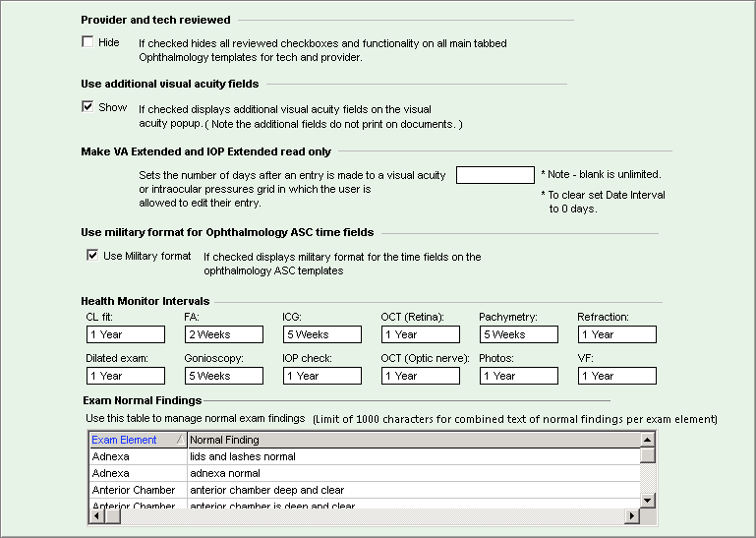Select Anterior Chamber element beside 'deep and clear'
This screenshot has width=756, height=538.
(139, 490)
